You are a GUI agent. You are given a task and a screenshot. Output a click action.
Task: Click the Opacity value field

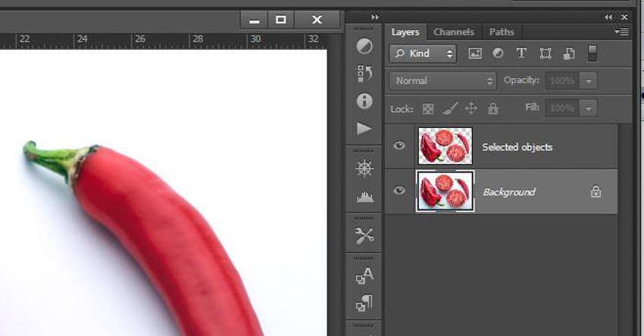click(x=562, y=81)
